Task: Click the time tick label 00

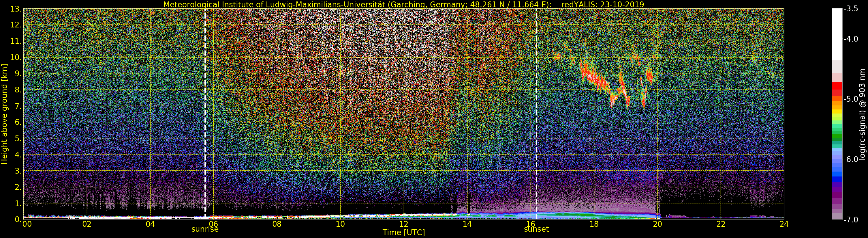Action: (27, 224)
